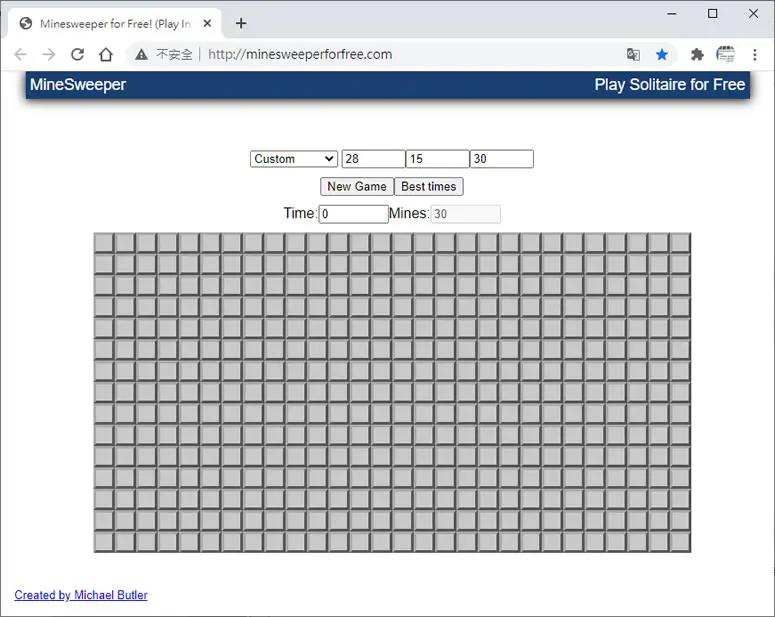Go to the browser home page
This screenshot has height=617, width=775.
(x=106, y=54)
